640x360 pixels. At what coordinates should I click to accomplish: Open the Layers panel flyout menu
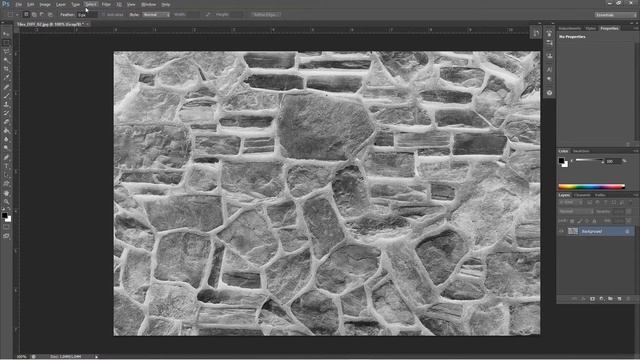(635, 195)
